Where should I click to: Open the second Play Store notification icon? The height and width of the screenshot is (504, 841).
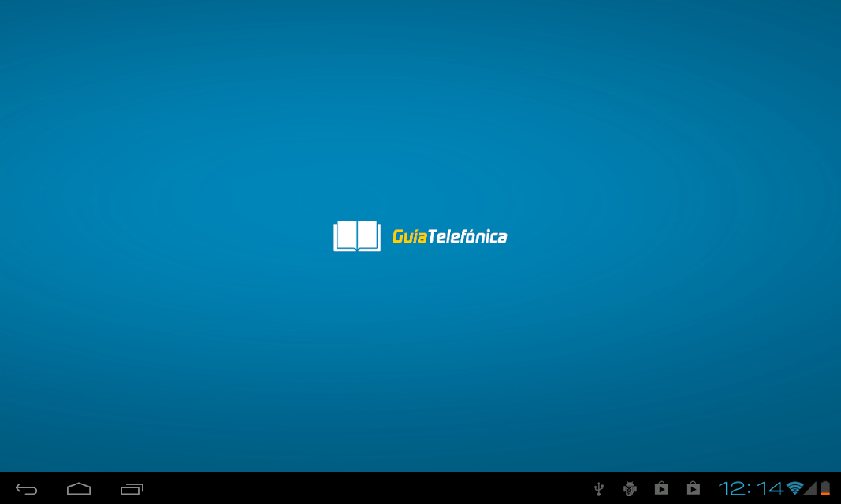point(693,488)
